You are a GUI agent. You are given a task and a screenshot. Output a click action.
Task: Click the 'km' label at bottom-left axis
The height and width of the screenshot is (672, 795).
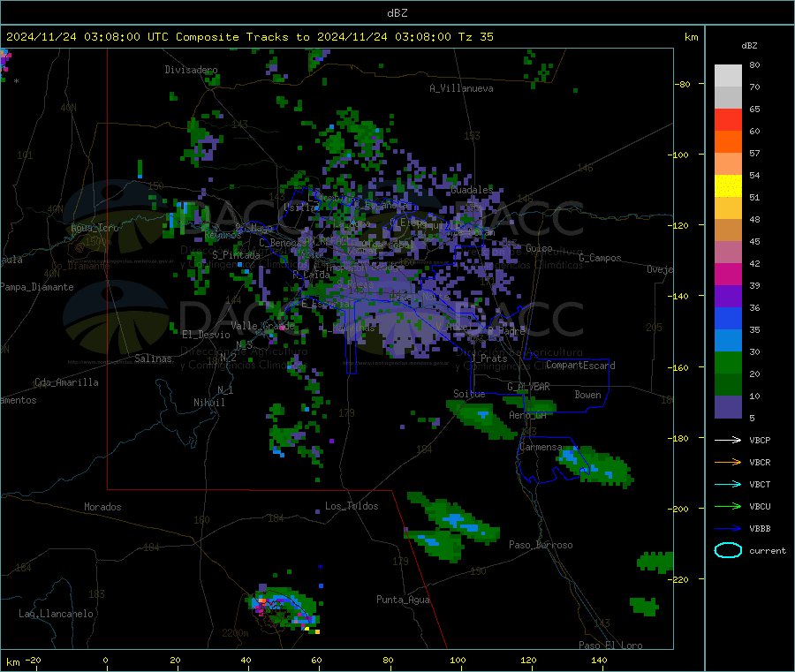12,662
